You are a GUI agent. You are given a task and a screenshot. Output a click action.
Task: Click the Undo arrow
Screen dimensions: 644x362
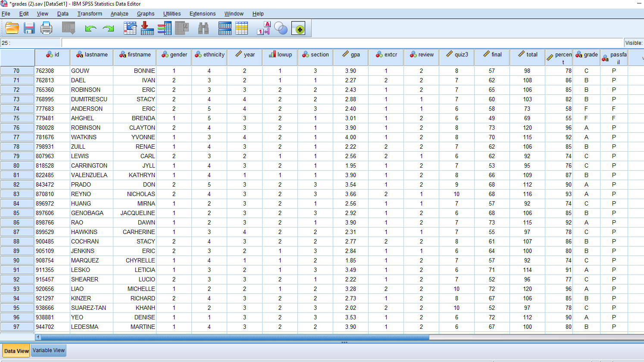point(90,28)
